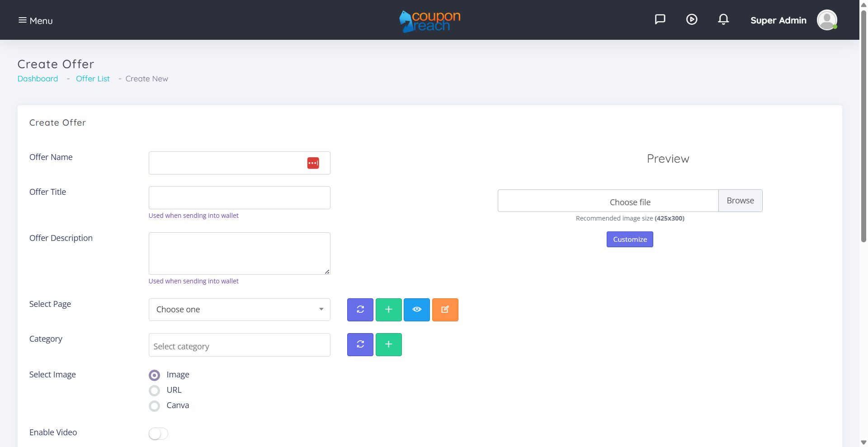
Task: Click the Select category field
Action: click(x=239, y=345)
